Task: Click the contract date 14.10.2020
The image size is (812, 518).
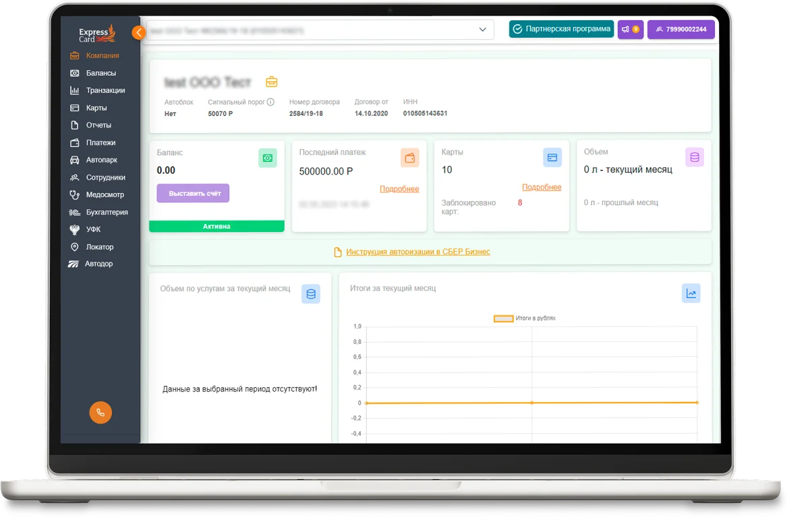Action: (x=372, y=113)
